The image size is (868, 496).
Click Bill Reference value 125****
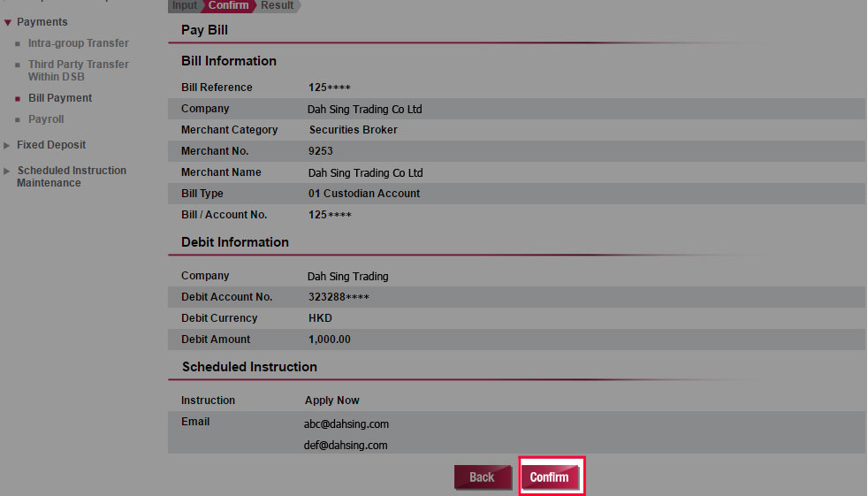(330, 88)
